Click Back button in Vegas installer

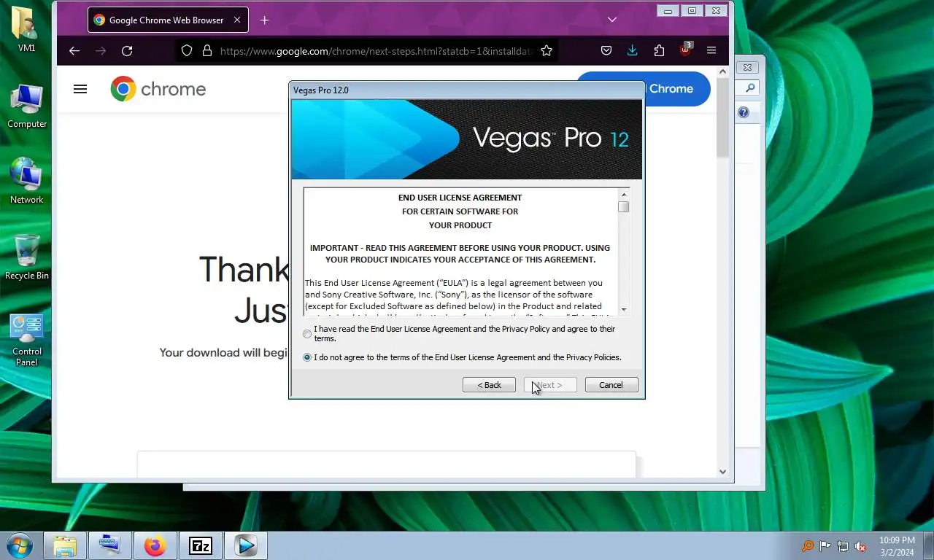coord(489,385)
